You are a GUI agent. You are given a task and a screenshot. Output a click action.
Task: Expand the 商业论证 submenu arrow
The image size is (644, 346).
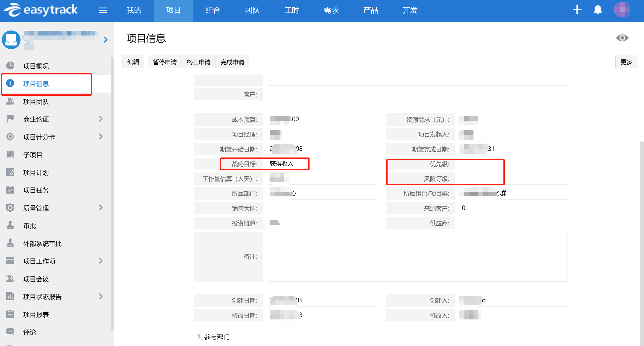click(x=101, y=119)
